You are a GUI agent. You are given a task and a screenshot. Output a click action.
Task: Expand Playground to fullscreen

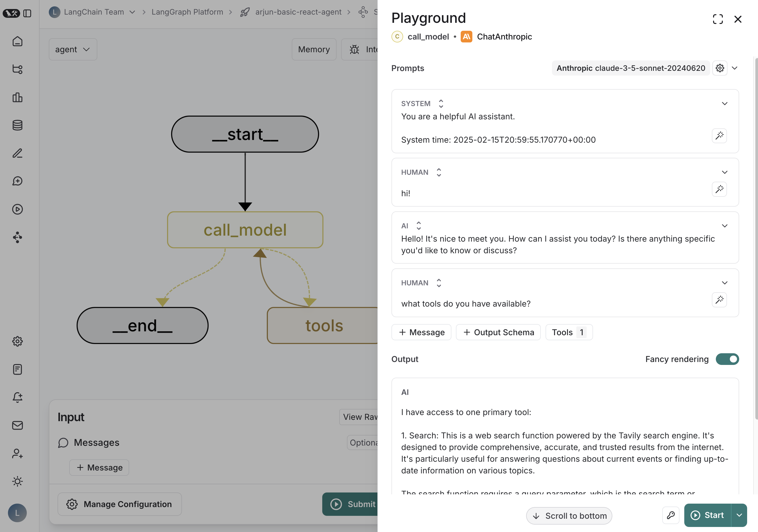pyautogui.click(x=718, y=19)
